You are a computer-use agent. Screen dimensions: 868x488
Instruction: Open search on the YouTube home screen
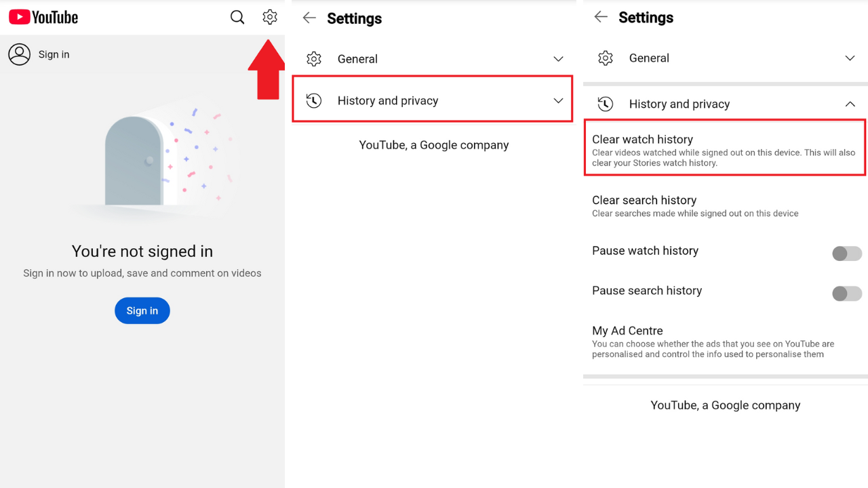click(x=237, y=17)
